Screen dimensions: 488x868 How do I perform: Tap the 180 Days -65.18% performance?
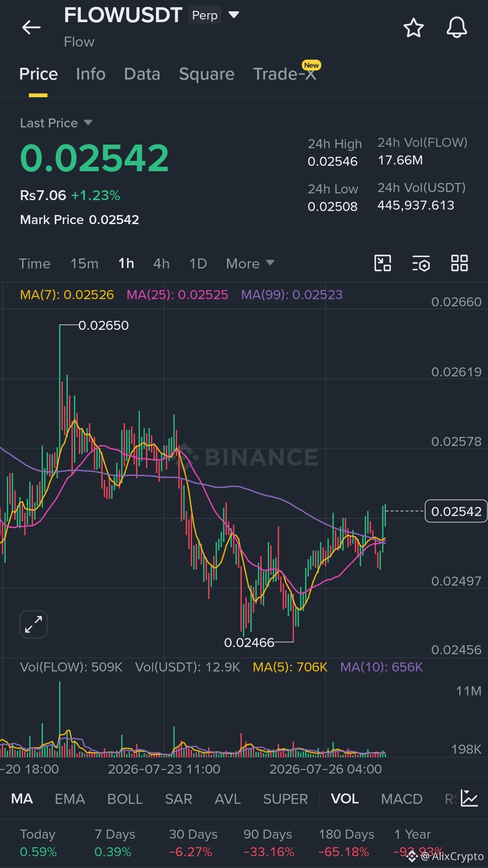(346, 843)
